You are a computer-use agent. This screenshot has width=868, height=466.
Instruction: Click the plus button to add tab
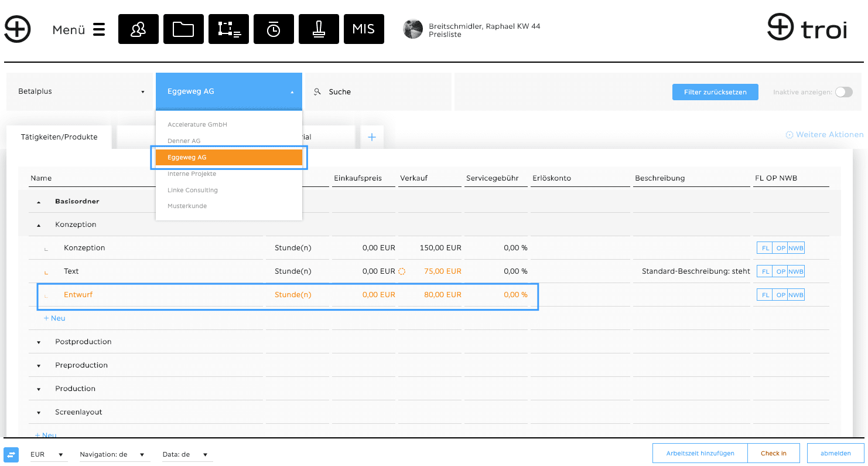pyautogui.click(x=371, y=137)
